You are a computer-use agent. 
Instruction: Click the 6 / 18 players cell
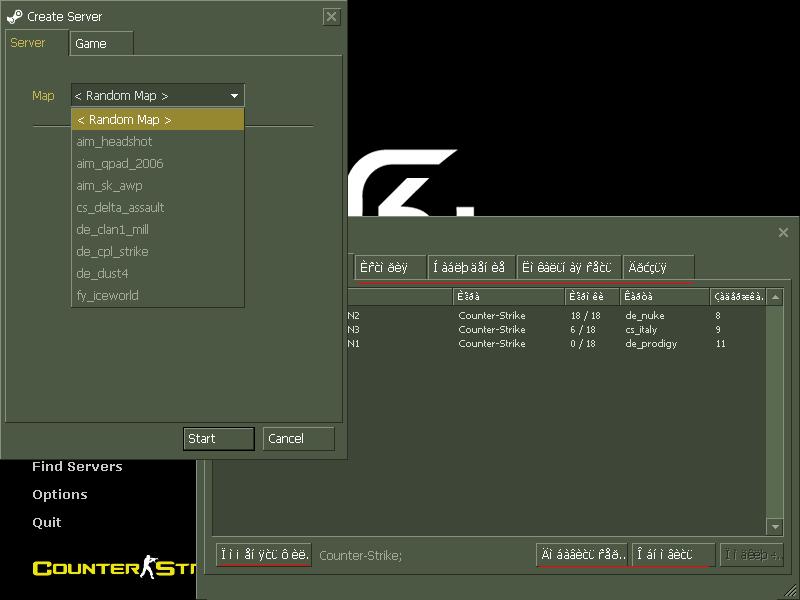coord(583,330)
